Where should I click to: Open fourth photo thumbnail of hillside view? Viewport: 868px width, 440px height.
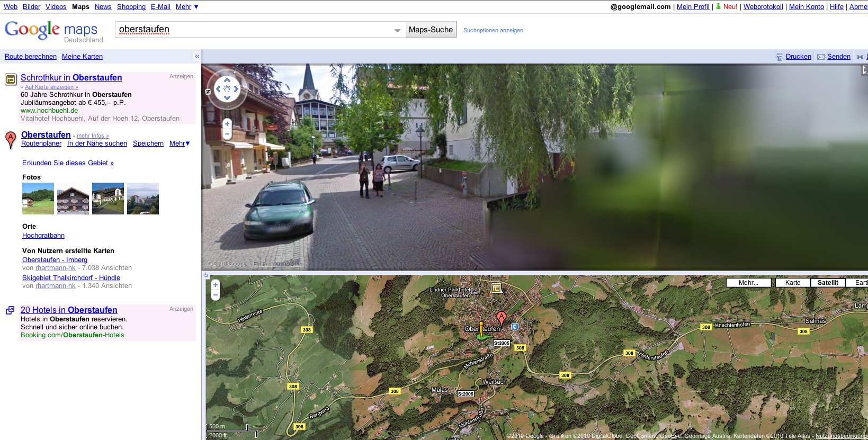(143, 199)
